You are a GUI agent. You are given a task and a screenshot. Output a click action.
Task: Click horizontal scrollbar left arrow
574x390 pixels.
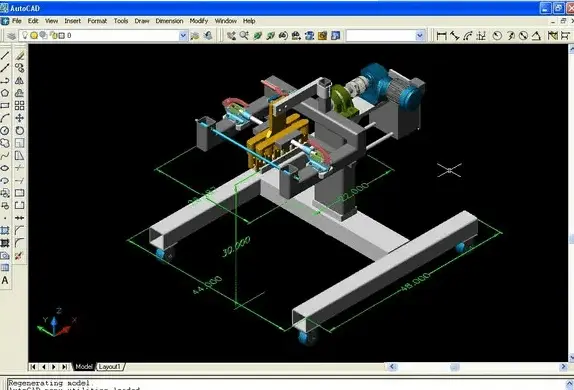392,367
